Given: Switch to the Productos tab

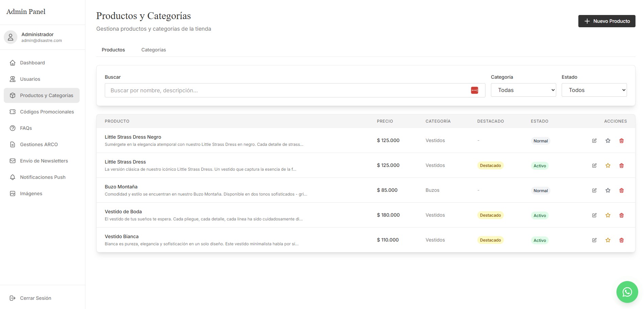Looking at the screenshot, I should [113, 50].
